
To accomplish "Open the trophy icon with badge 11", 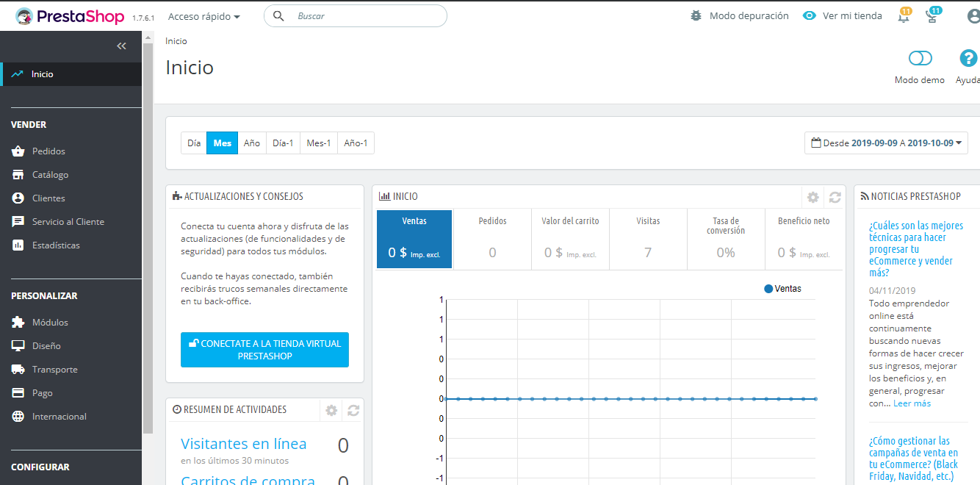I will pyautogui.click(x=933, y=15).
